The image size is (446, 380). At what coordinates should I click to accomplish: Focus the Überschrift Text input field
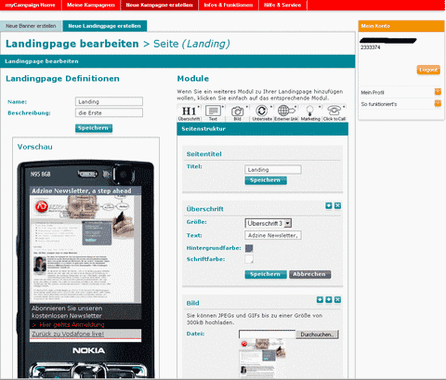pos(273,235)
